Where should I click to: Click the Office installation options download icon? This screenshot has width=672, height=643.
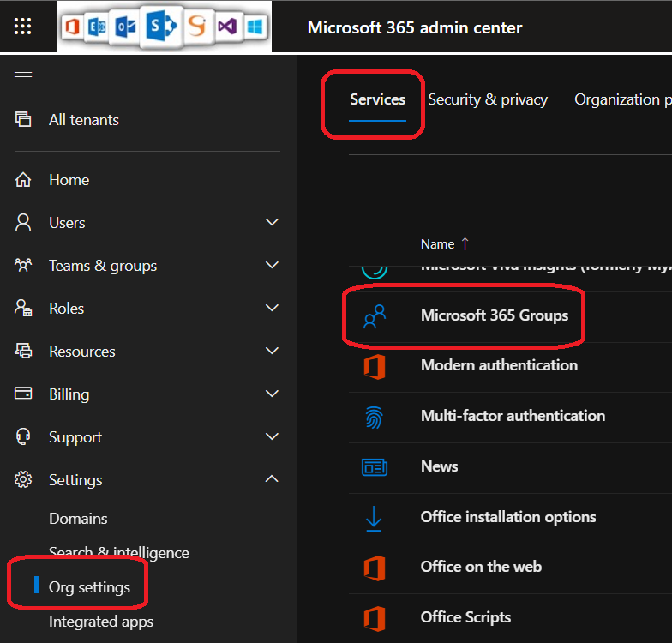pos(375,518)
